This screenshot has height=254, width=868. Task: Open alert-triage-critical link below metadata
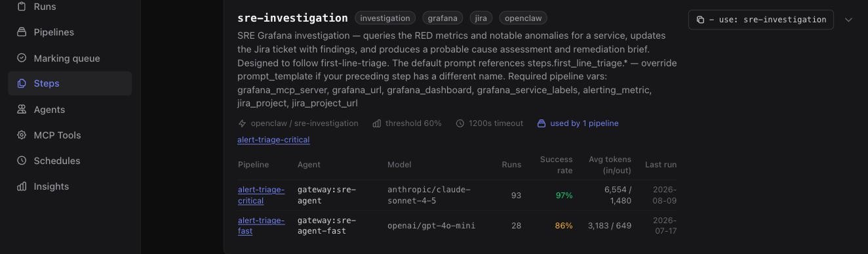(x=273, y=140)
